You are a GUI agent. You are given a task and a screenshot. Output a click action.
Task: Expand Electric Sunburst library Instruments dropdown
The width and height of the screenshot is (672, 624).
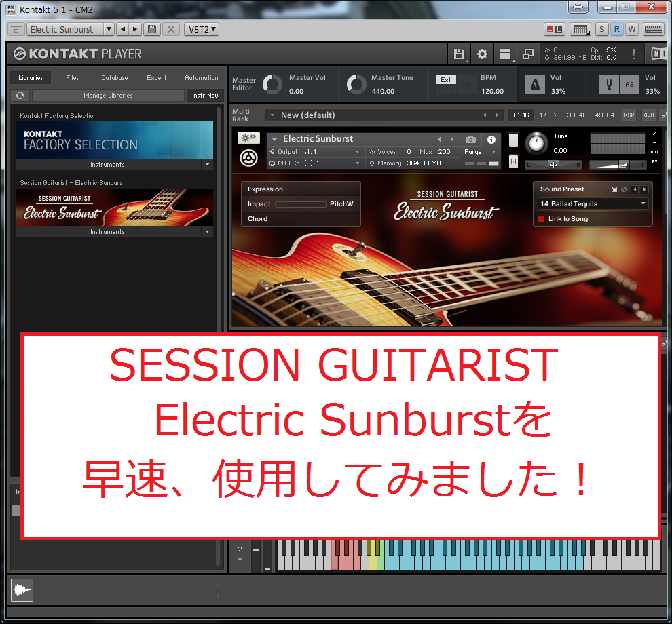(x=208, y=232)
